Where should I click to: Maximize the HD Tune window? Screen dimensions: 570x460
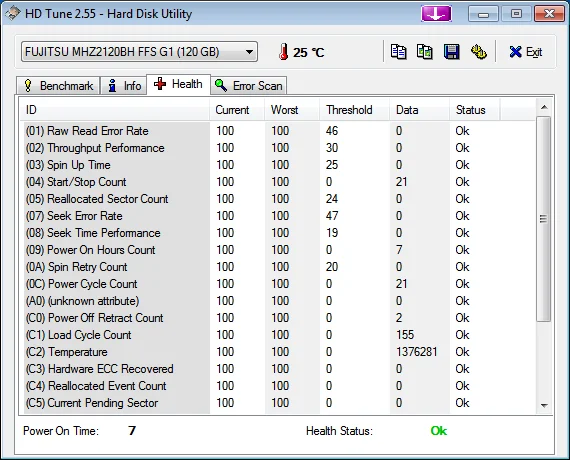coord(516,14)
